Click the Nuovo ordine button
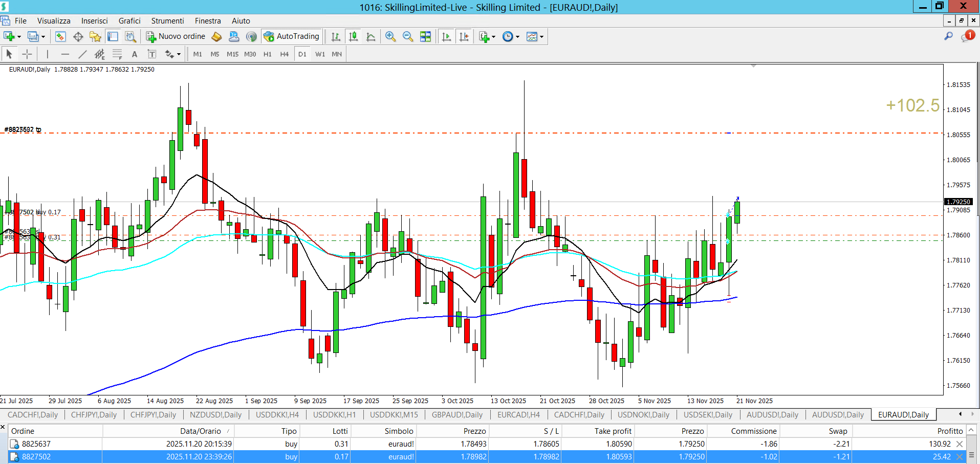Image resolution: width=980 pixels, height=464 pixels. tap(176, 36)
